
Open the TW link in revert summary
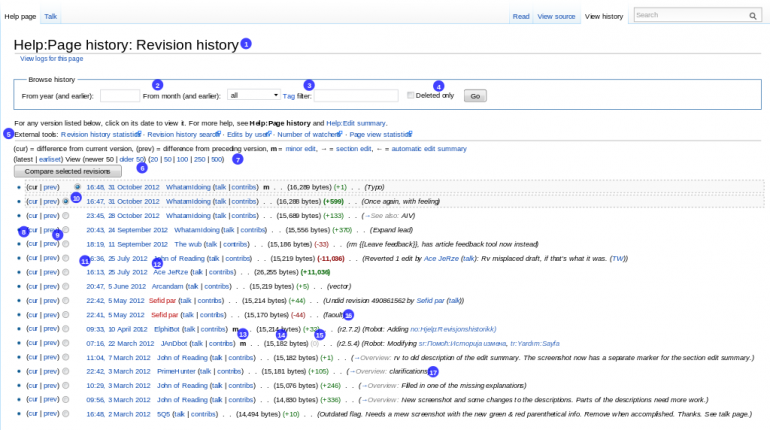(618, 258)
